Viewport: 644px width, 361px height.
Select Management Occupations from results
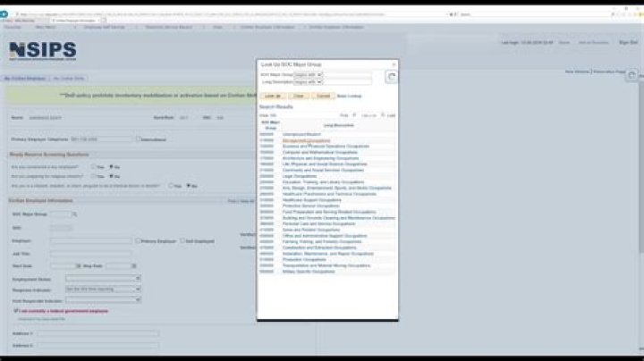307,140
